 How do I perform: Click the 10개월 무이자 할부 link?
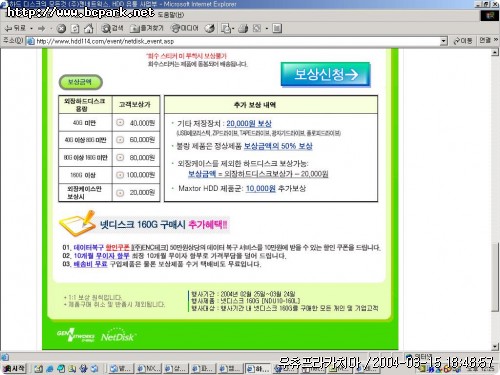[x=101, y=256]
